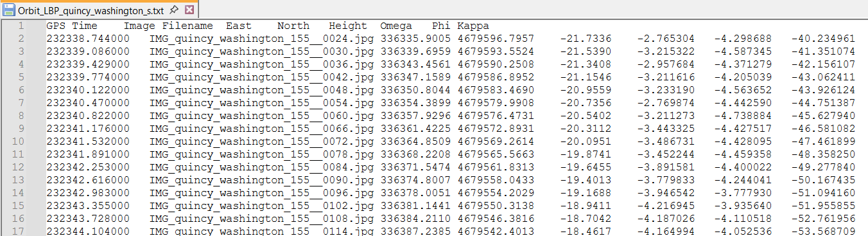Screen dimensions: 868x236
Task: Click kappa value -40.234961
Action: tap(823, 39)
